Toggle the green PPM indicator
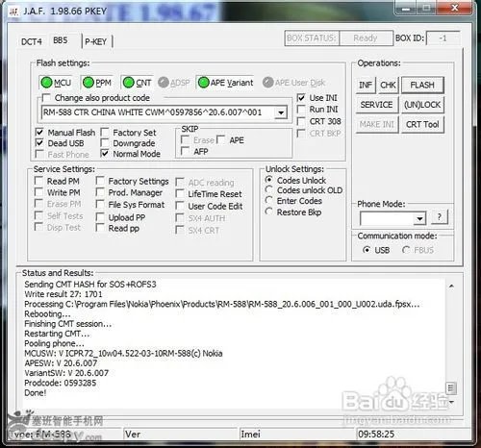The image size is (481, 448). (88, 83)
